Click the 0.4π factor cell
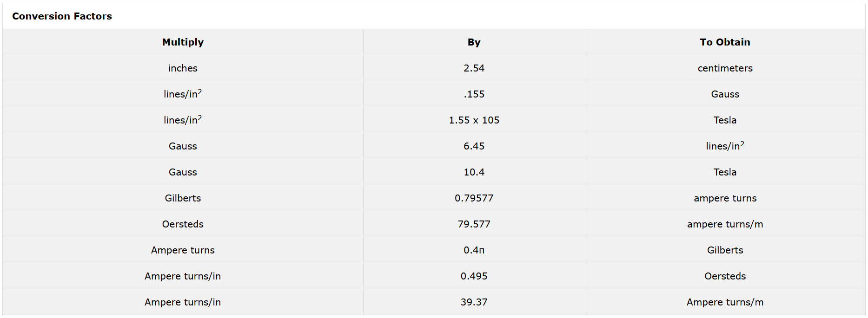Screen dimensions: 868x318 click(474, 250)
